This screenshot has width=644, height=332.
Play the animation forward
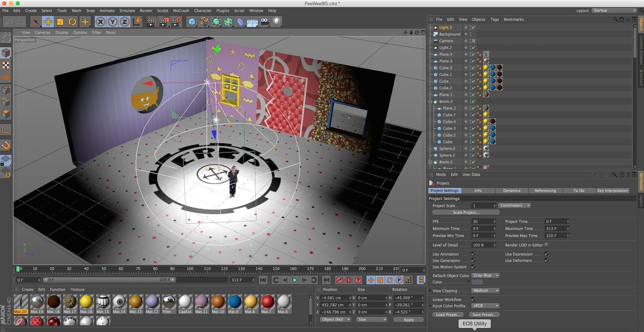(x=295, y=280)
